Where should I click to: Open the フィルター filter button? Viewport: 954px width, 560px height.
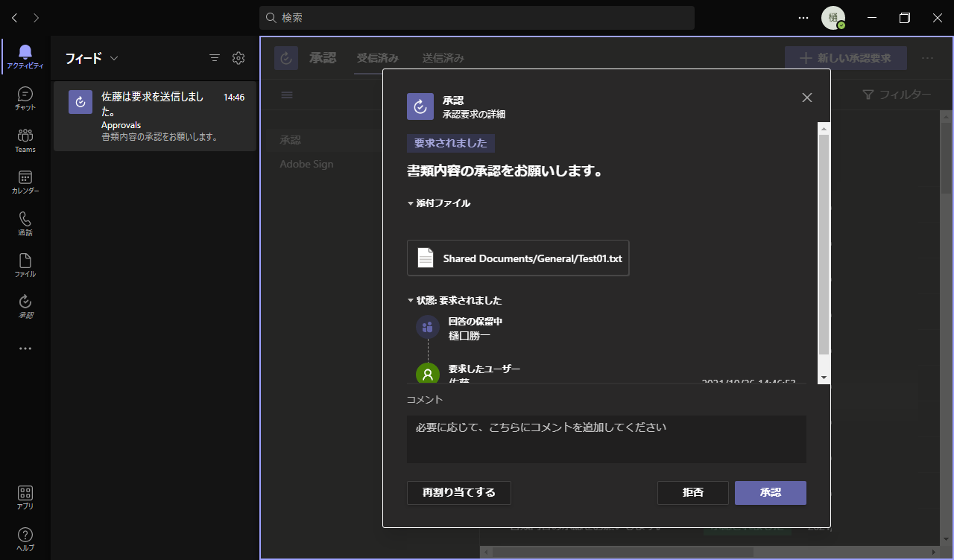pos(897,95)
